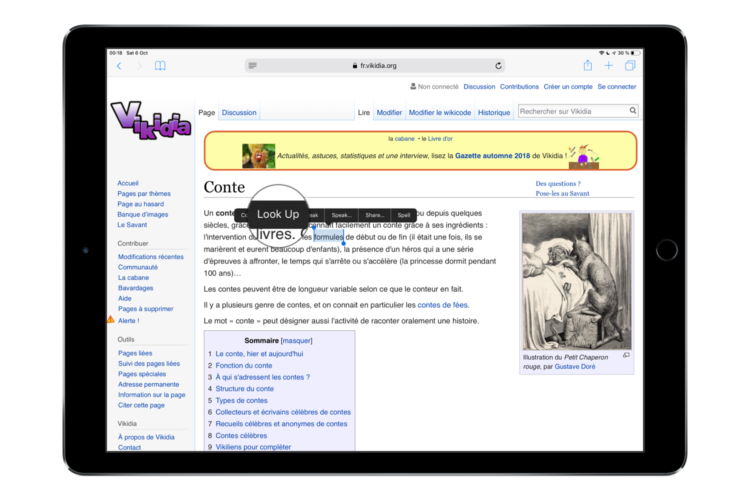Screen dimensions: 750x500
Task: Tap the Safari back arrow
Action: coord(119,66)
